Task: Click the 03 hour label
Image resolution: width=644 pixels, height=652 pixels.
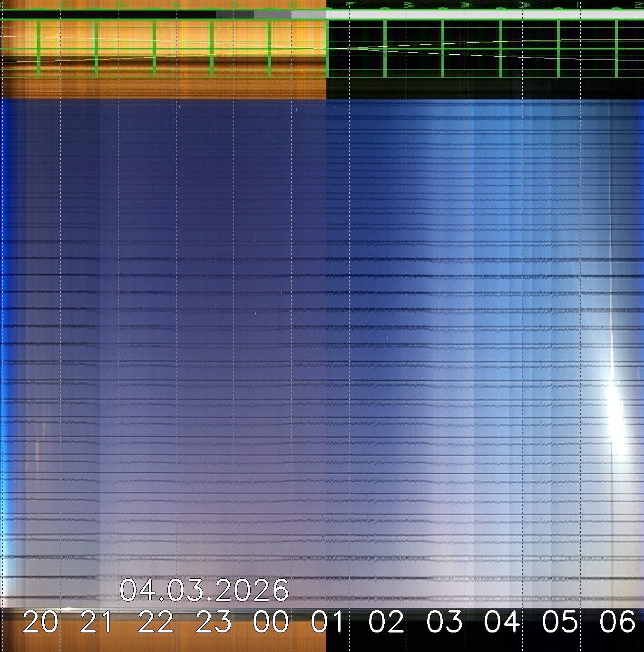Action: pos(444,622)
